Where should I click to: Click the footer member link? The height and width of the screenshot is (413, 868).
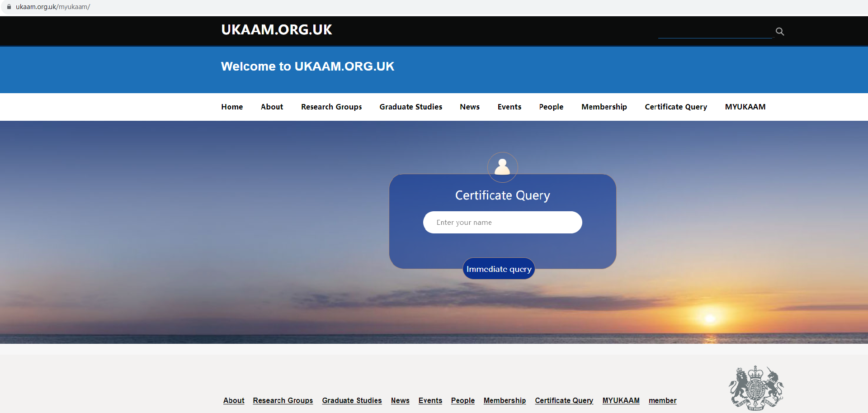pos(663,400)
